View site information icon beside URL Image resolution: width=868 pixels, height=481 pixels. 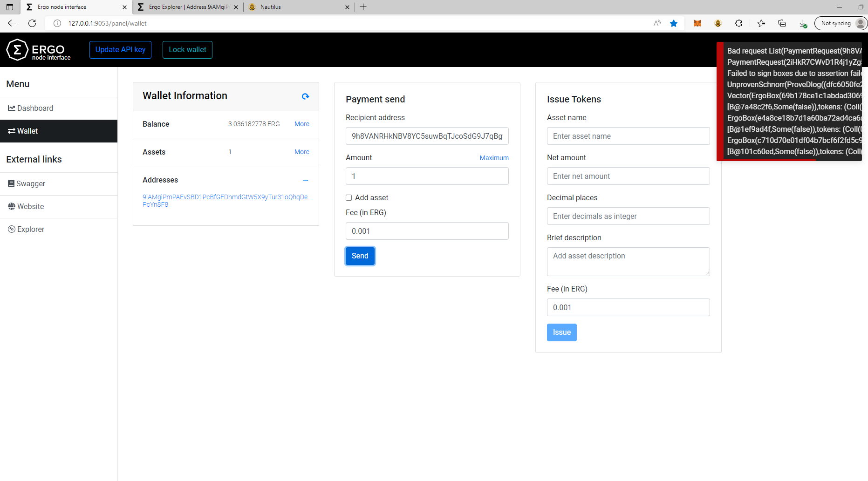point(57,23)
